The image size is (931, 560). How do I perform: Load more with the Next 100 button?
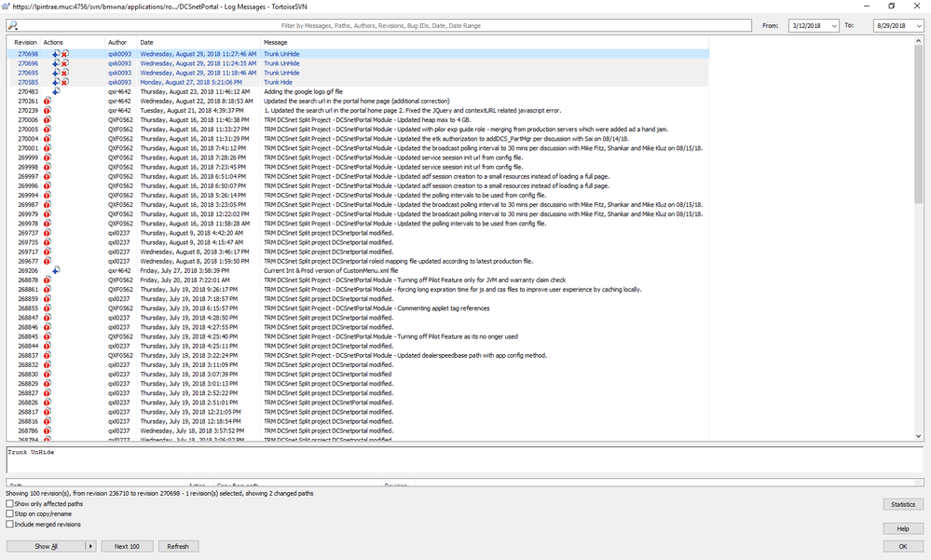coord(127,546)
